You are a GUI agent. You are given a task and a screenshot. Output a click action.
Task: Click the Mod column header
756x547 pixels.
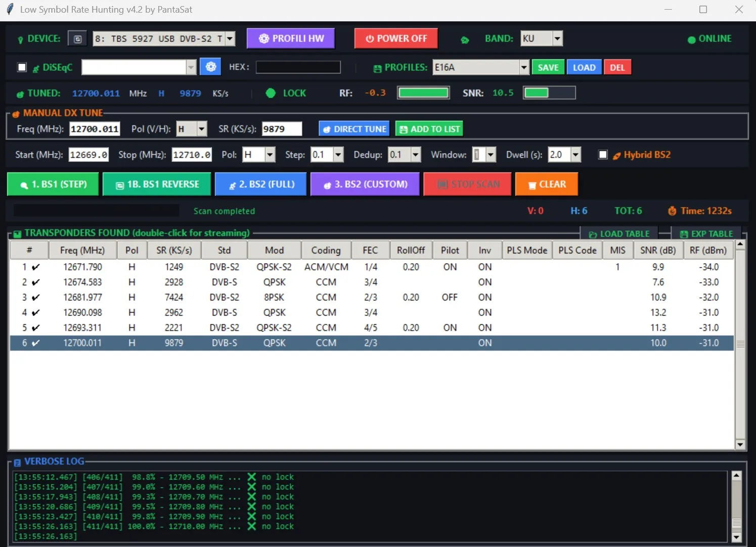(x=275, y=250)
